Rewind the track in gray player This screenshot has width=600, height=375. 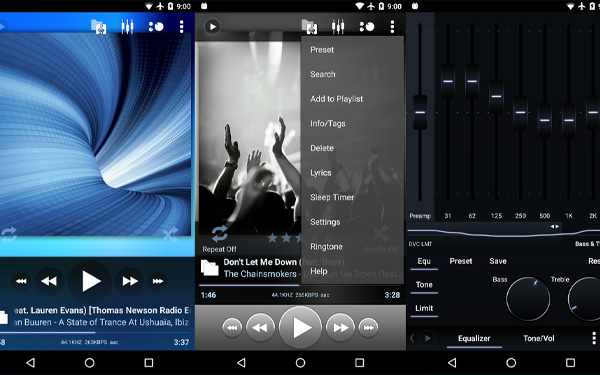(260, 328)
